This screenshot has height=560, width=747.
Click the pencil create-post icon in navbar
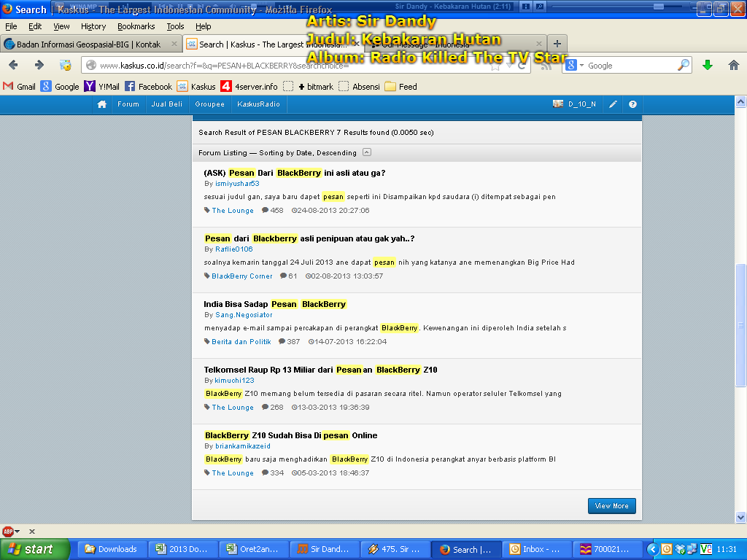coord(613,104)
